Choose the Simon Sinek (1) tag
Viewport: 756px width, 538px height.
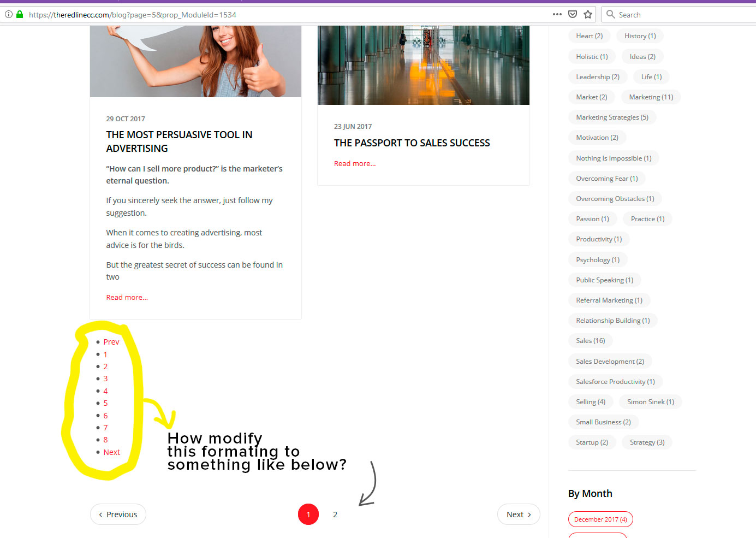coord(651,402)
